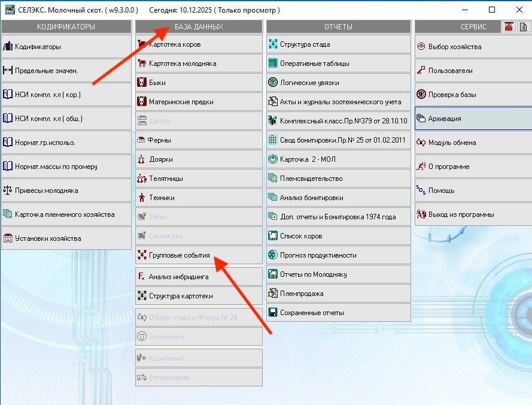
Task: Click the Материнские предки icon
Action: point(142,101)
